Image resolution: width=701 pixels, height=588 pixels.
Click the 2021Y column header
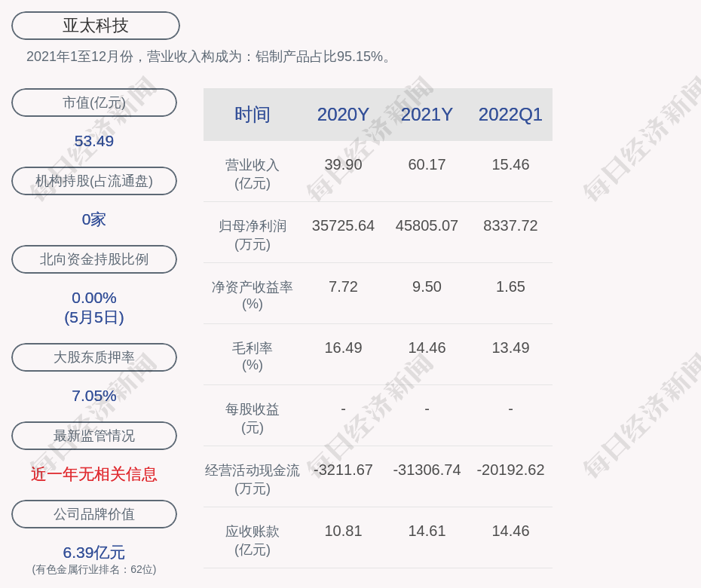tap(427, 115)
